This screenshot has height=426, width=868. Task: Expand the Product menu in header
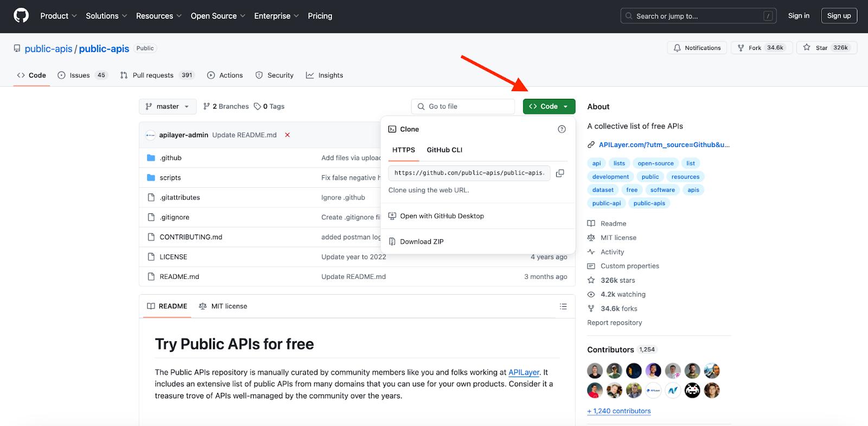58,16
